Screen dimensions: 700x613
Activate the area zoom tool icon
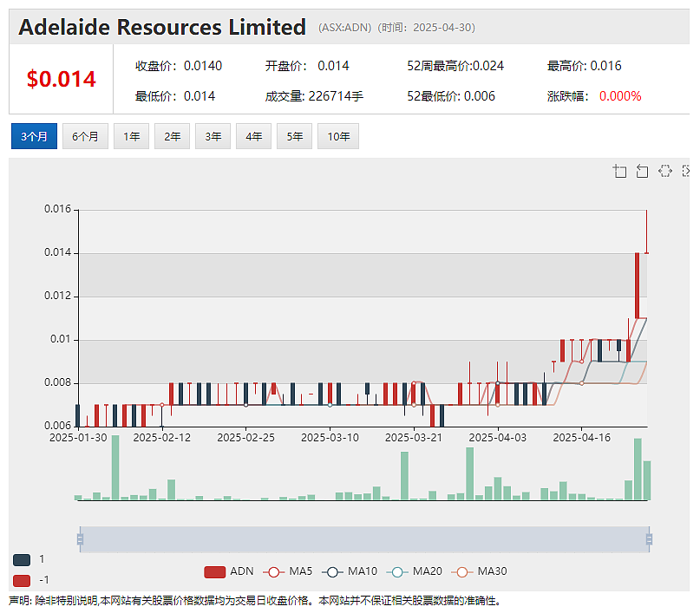click(x=619, y=172)
